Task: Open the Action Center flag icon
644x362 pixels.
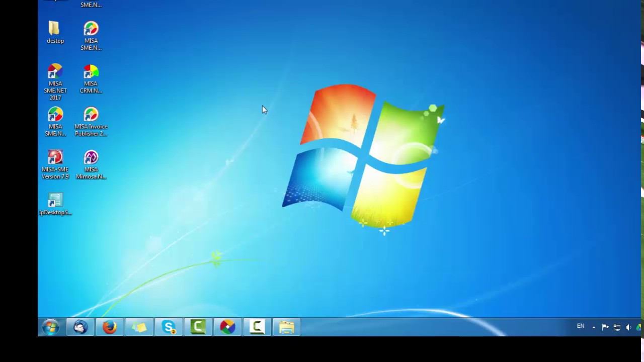Action: [605, 327]
